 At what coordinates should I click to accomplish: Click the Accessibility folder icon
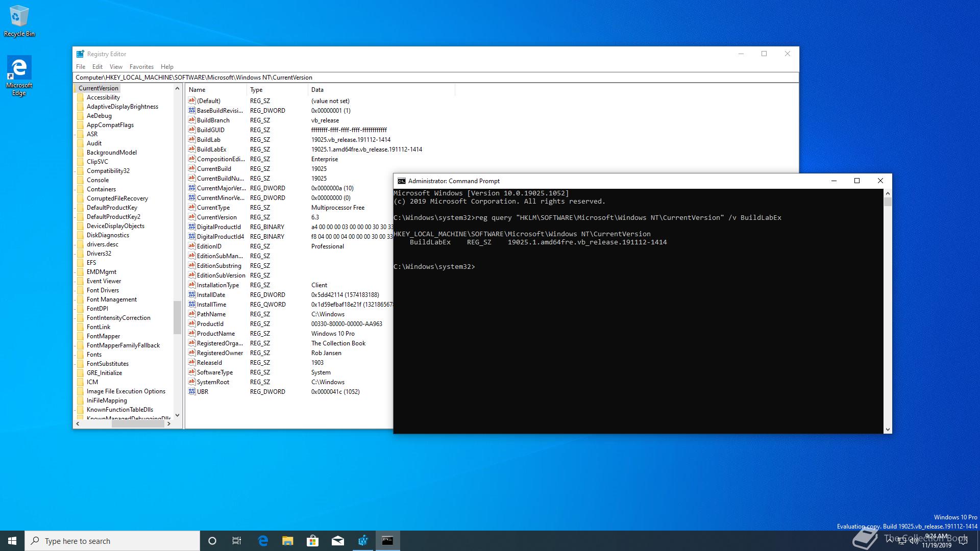[81, 97]
